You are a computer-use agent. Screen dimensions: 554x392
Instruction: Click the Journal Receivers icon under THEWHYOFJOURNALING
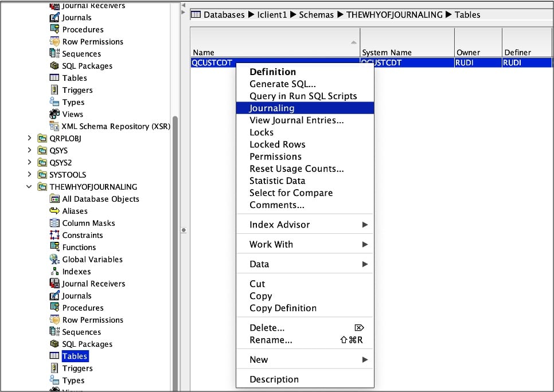(54, 283)
